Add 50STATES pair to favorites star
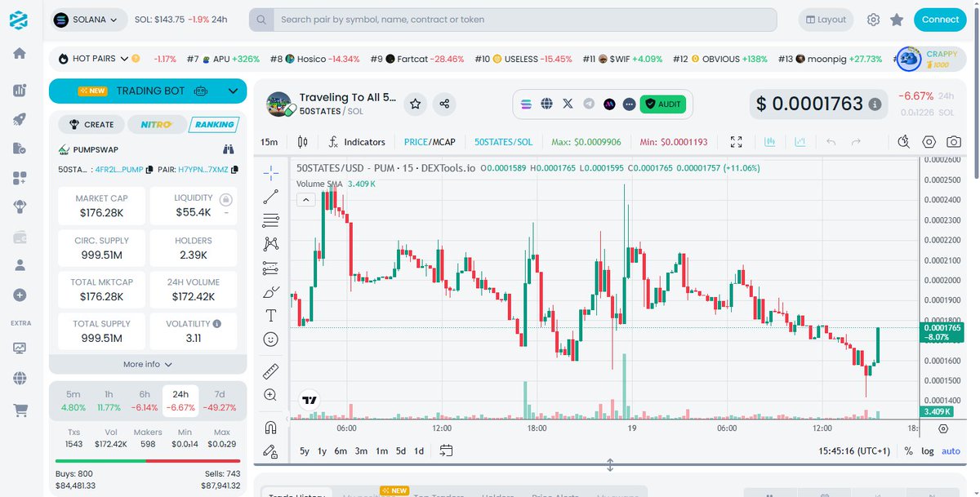Image resolution: width=980 pixels, height=497 pixels. click(x=416, y=104)
